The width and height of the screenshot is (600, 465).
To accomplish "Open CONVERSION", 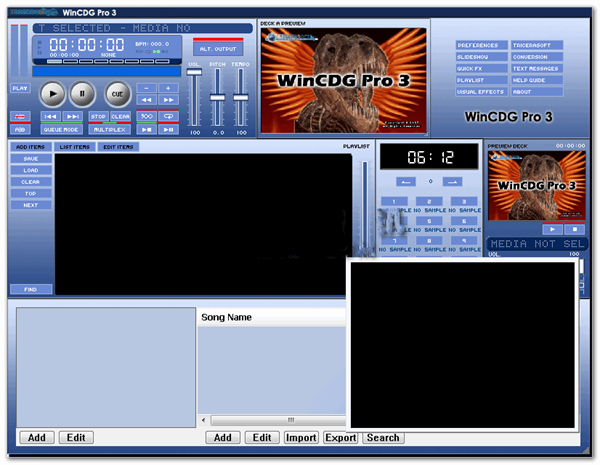I will pos(537,57).
